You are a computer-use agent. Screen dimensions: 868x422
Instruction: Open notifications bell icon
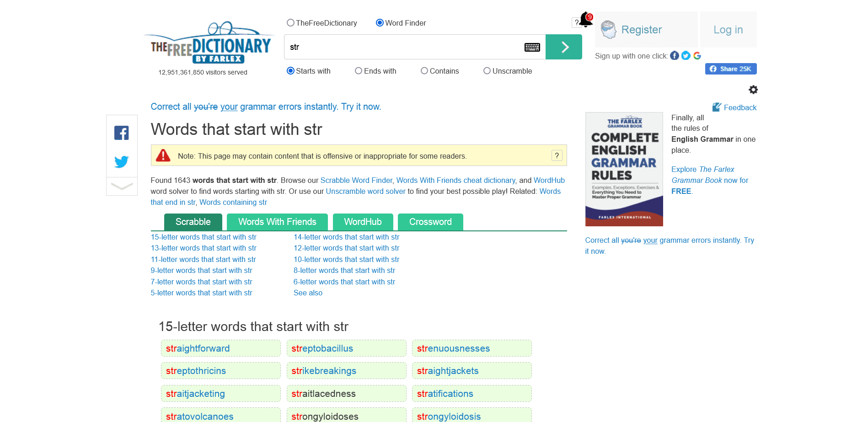click(x=586, y=20)
